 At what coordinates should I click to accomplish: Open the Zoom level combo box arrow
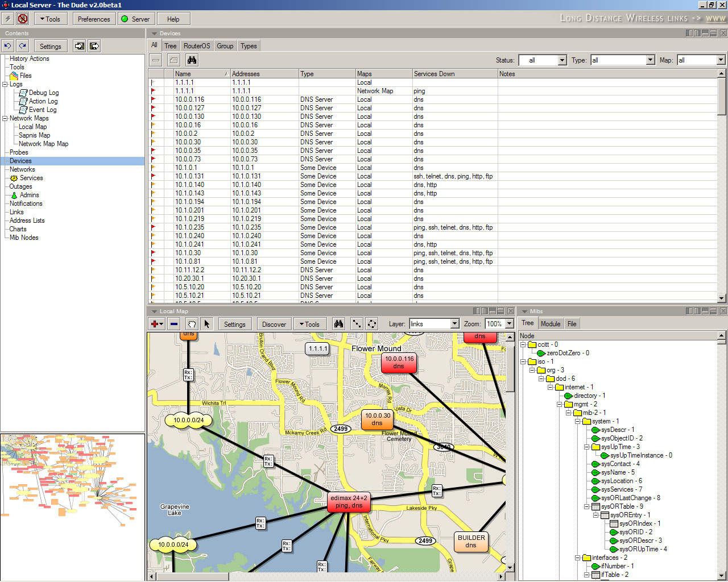click(509, 324)
